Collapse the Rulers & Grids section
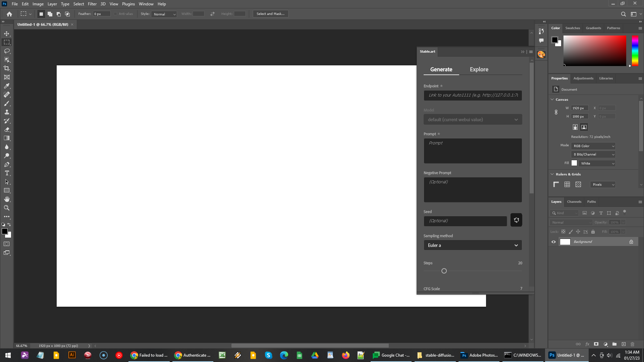 (x=552, y=174)
